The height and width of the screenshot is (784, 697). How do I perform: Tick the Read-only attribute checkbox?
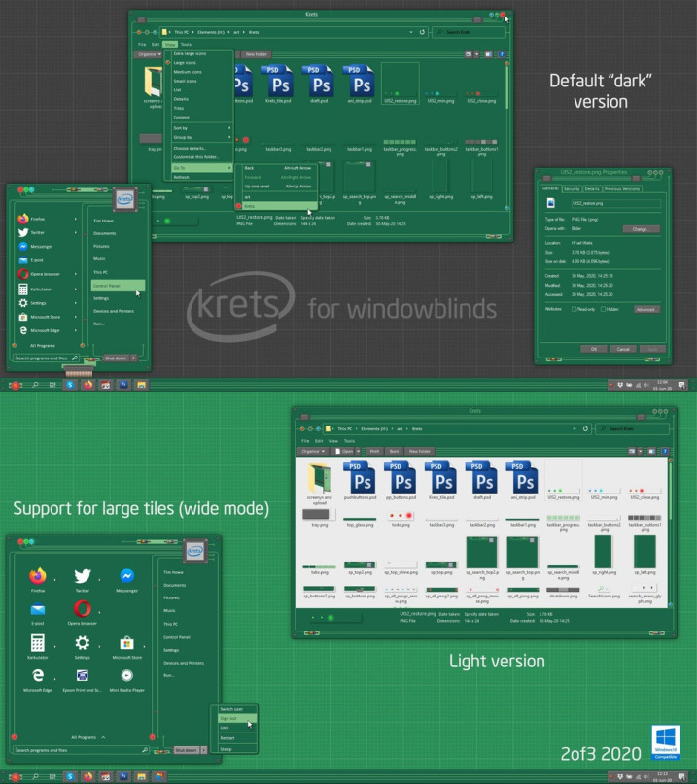574,310
